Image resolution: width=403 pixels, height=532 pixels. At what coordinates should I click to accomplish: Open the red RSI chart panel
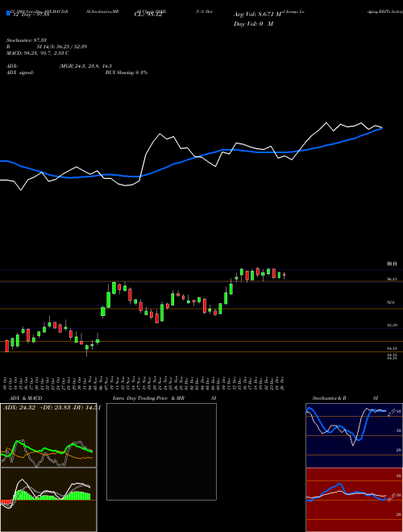tap(354, 500)
